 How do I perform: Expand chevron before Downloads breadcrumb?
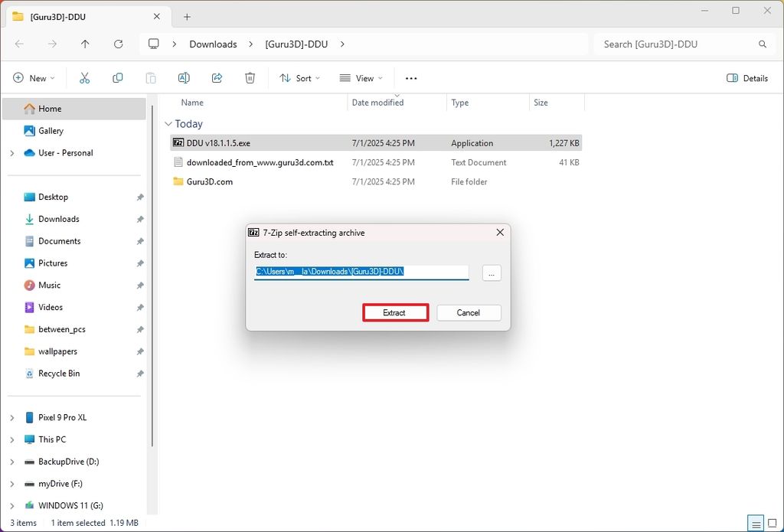(x=174, y=44)
